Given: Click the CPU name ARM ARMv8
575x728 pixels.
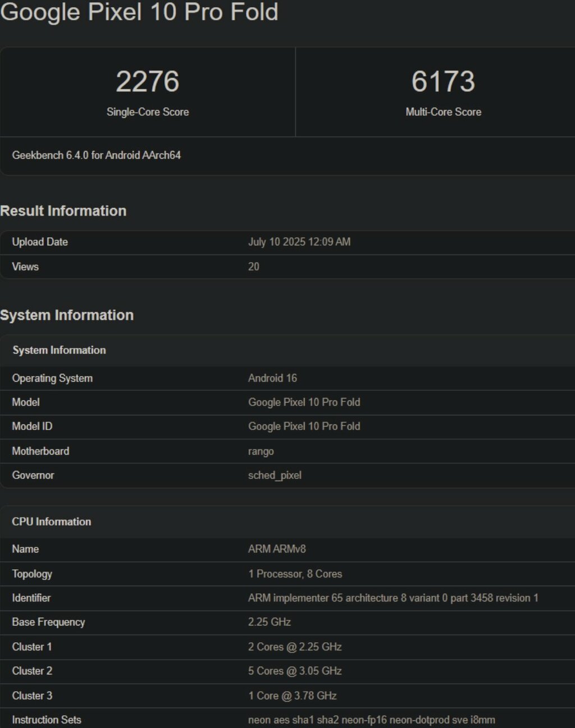Looking at the screenshot, I should pos(277,549).
